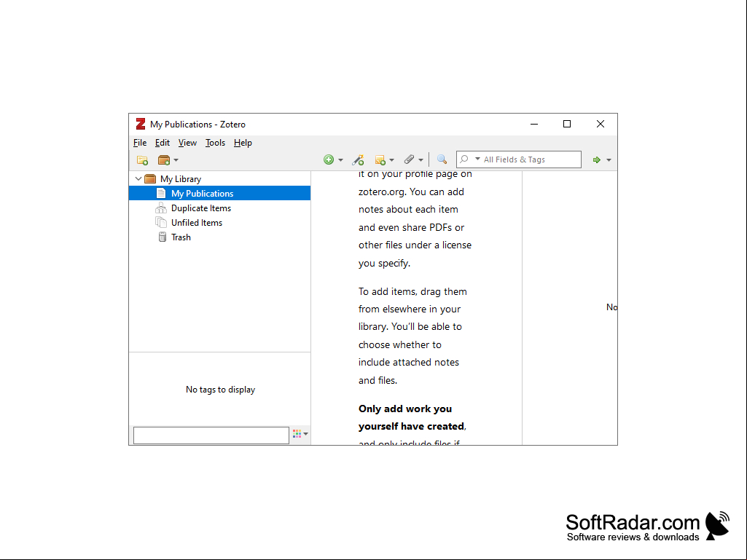Open the search mode magnifier dropdown
Viewport: 747px width, 560px height.
coord(469,159)
